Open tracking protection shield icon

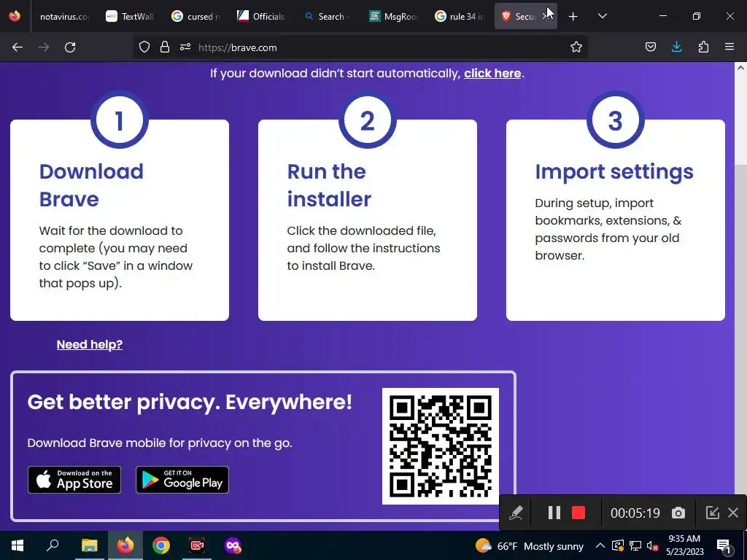(x=144, y=47)
